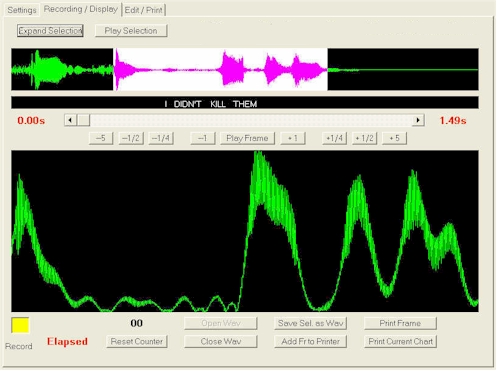Save selection as Wav file
The image size is (497, 371).
pos(311,323)
